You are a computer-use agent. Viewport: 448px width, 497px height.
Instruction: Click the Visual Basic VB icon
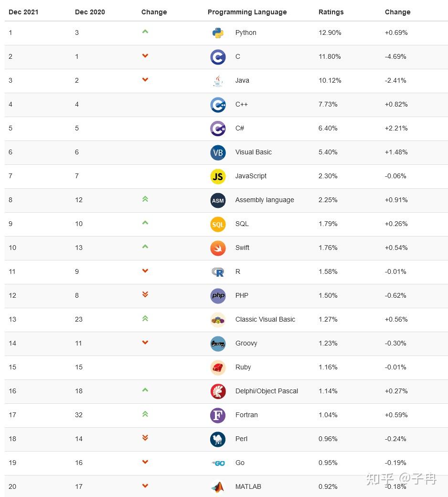click(x=218, y=152)
